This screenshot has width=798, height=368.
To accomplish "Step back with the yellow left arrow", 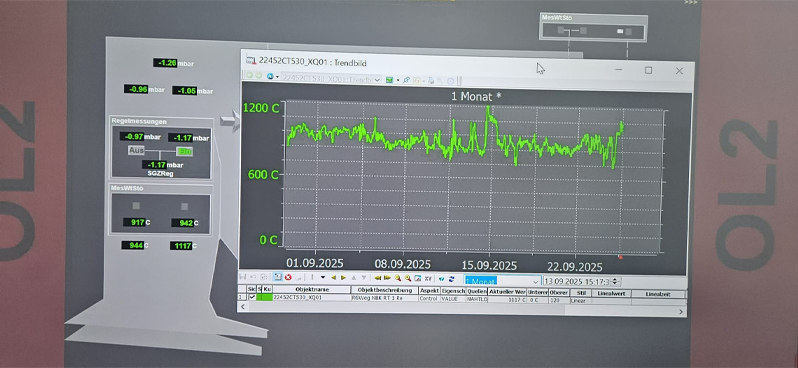I will pyautogui.click(x=333, y=277).
